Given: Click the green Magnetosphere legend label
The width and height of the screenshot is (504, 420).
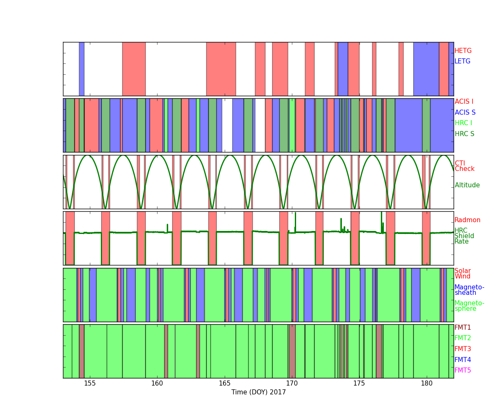Looking at the screenshot, I should pos(469,306).
